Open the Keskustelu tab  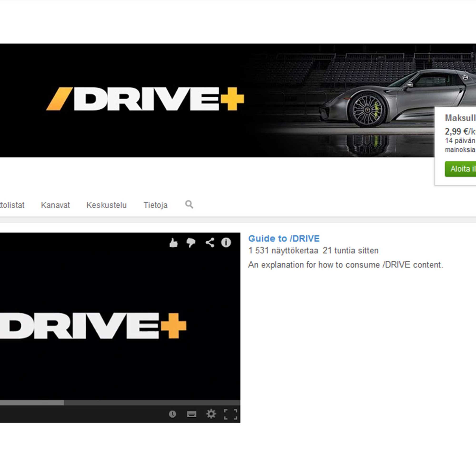(x=106, y=205)
